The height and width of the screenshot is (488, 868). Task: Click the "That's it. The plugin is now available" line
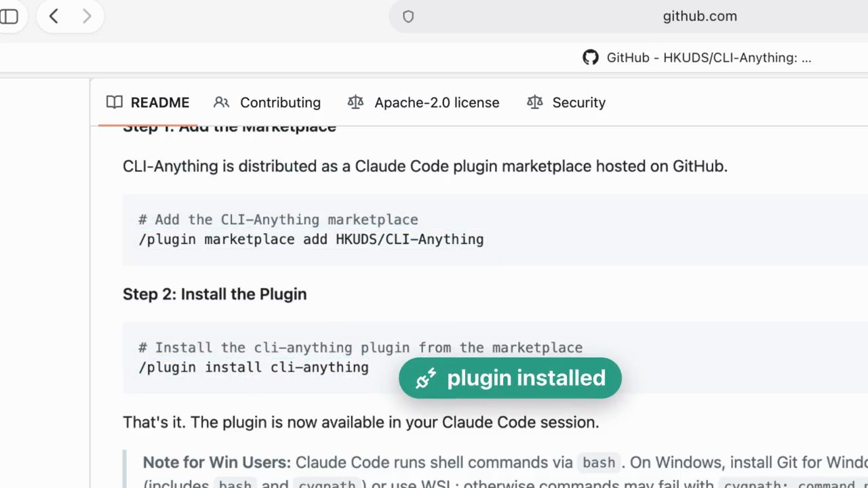(361, 422)
